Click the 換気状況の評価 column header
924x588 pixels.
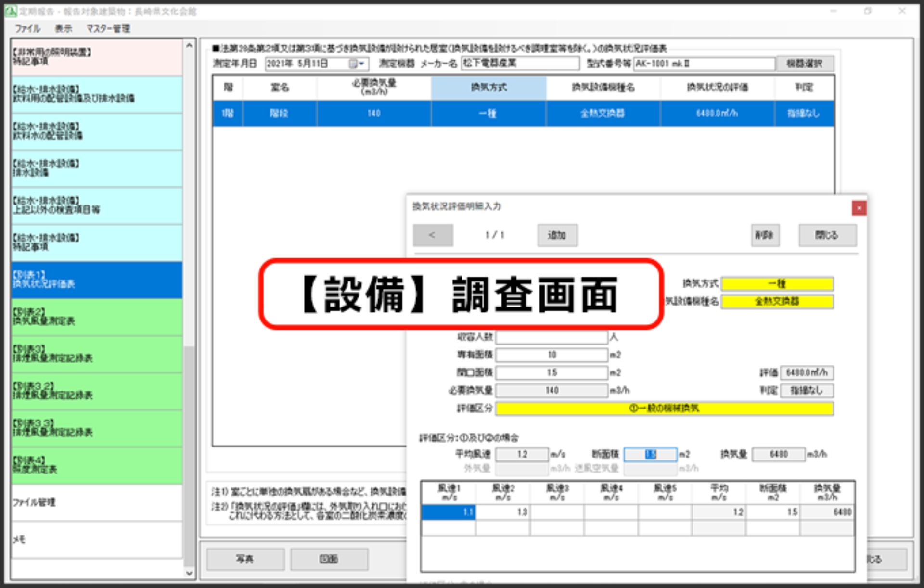point(717,88)
